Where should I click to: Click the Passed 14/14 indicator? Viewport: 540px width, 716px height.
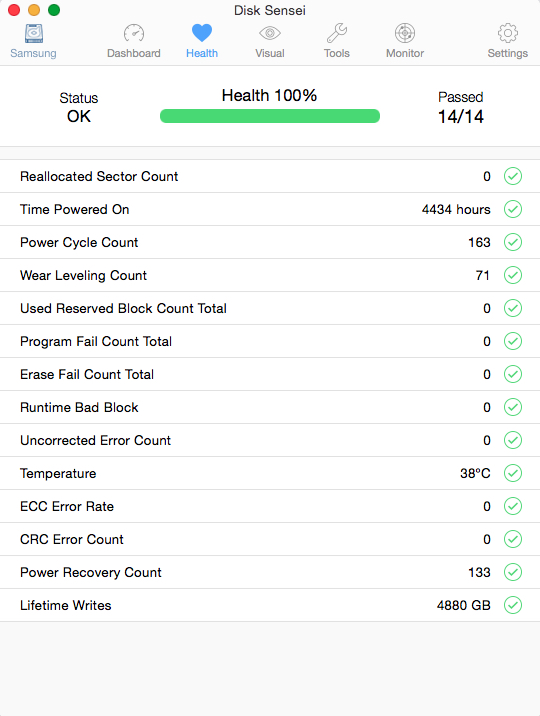point(461,108)
